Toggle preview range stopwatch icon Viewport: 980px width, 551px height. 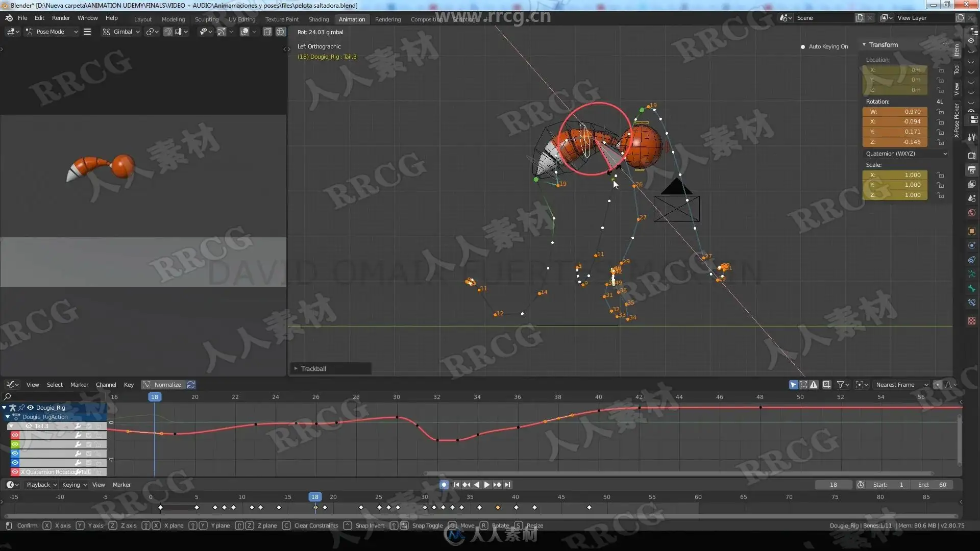click(x=861, y=485)
